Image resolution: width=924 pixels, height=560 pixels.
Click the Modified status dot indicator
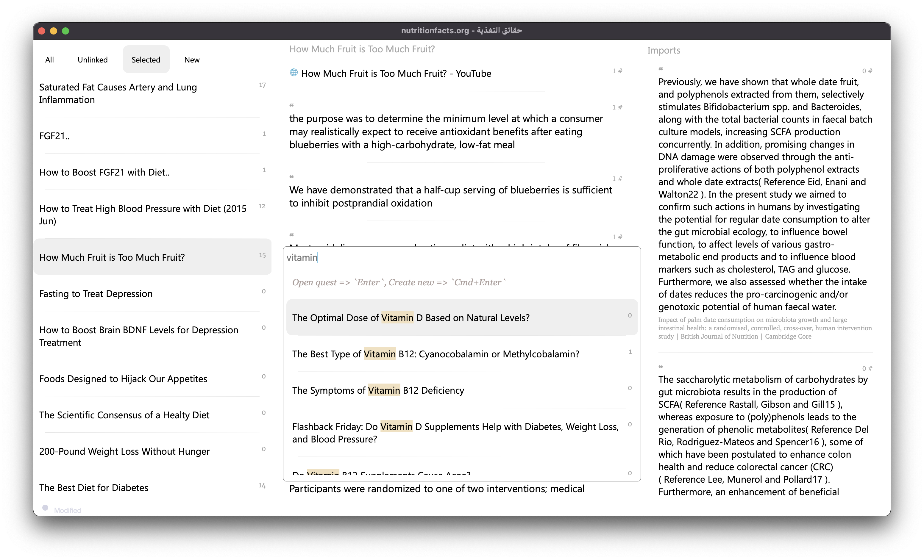[x=45, y=508]
